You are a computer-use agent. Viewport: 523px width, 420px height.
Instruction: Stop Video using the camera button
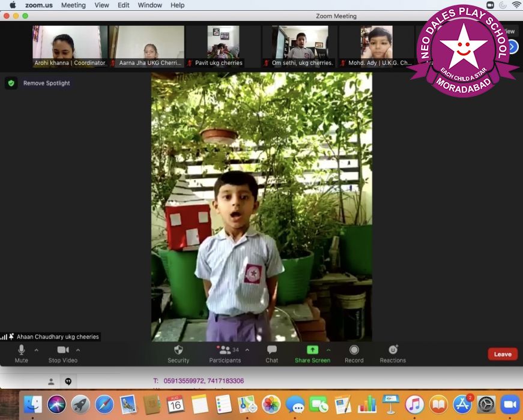(x=62, y=353)
